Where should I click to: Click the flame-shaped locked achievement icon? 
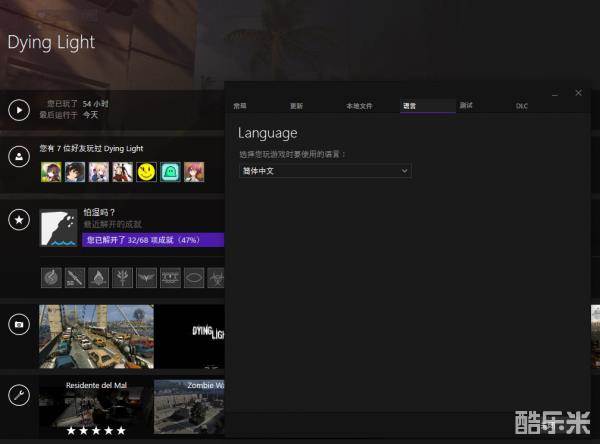point(99,277)
